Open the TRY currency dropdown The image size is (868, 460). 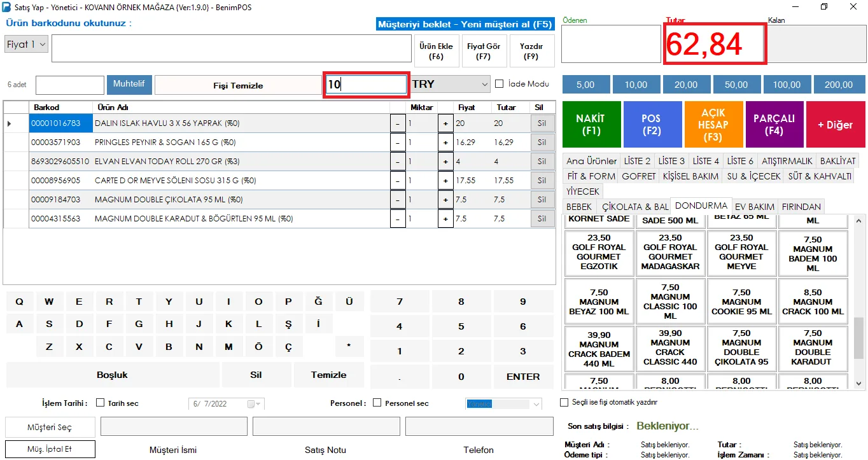[x=451, y=84]
